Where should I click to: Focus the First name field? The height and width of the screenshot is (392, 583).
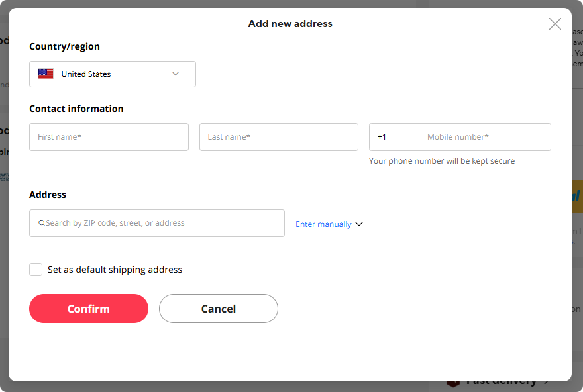coord(109,137)
